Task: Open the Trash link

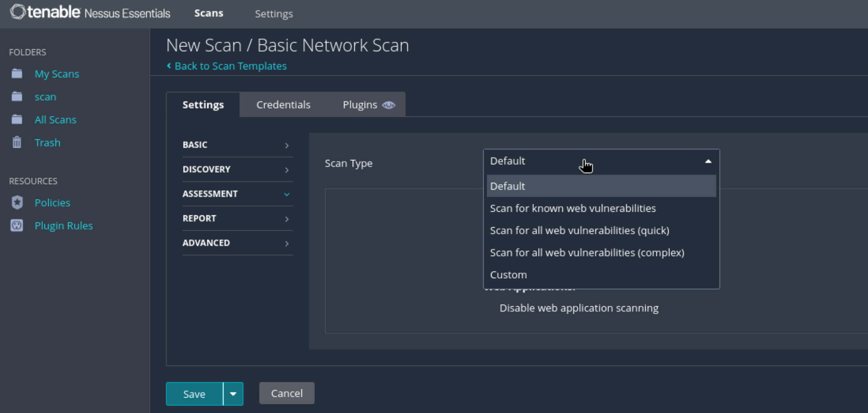Action: click(x=47, y=142)
